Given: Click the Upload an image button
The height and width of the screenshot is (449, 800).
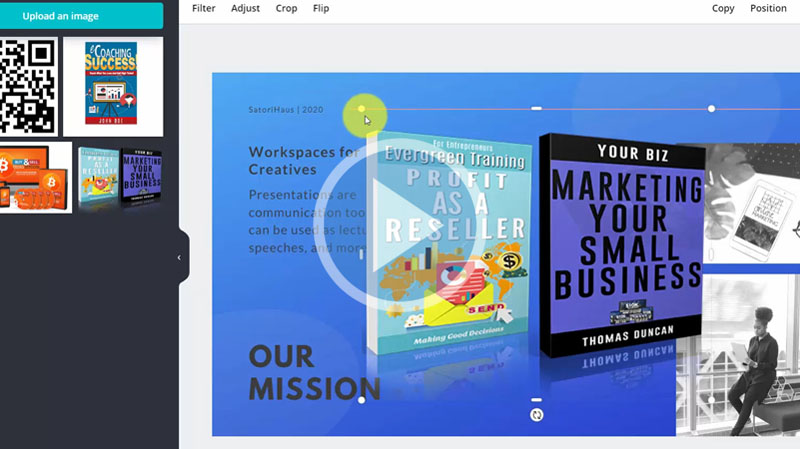Looking at the screenshot, I should (82, 16).
